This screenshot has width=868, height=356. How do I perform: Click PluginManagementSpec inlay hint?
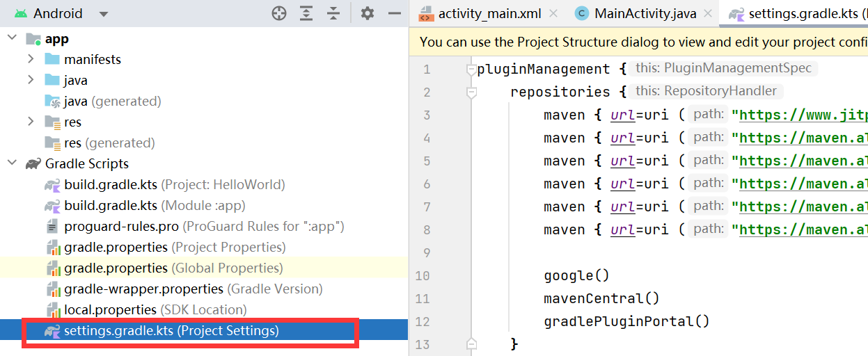(724, 68)
